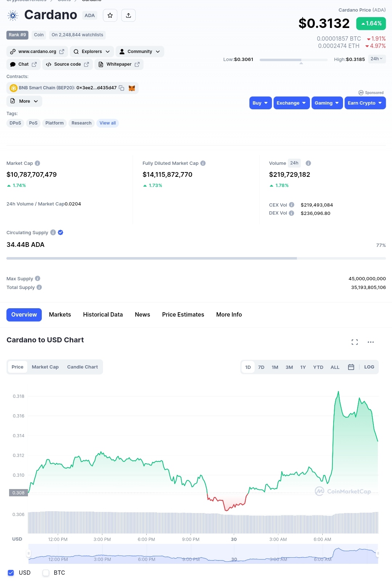Click the Volume 24h info icon
392x586 pixels.
(x=308, y=163)
